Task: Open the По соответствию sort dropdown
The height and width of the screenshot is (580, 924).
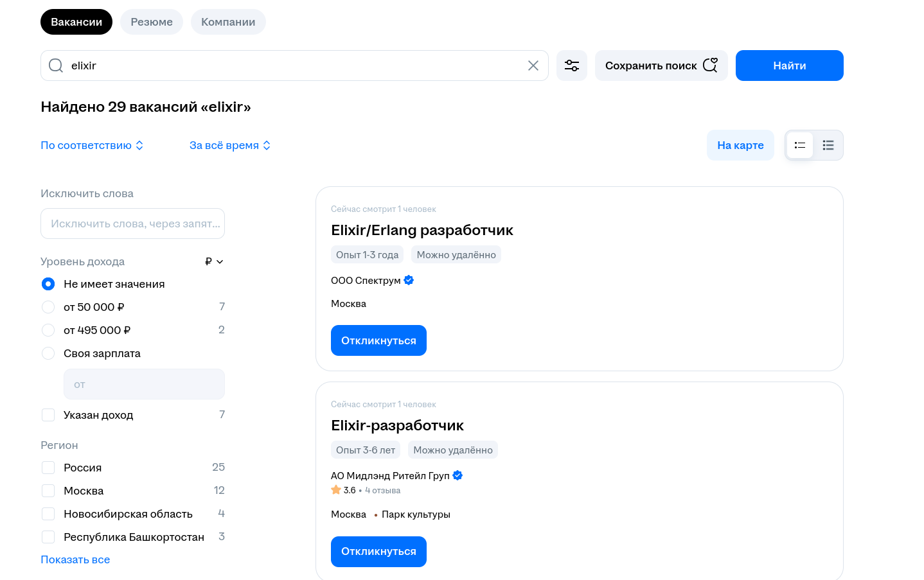Action: [92, 145]
